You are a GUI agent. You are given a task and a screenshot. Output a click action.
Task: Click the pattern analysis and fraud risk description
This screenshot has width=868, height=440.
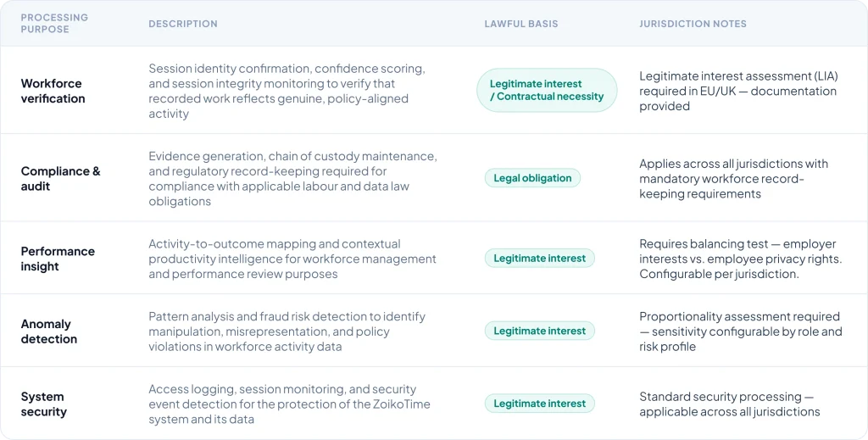click(287, 331)
